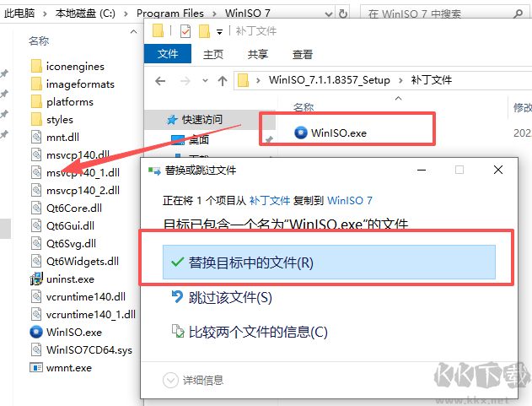
Task: Open the 文件 ribbon tab
Action: click(168, 54)
